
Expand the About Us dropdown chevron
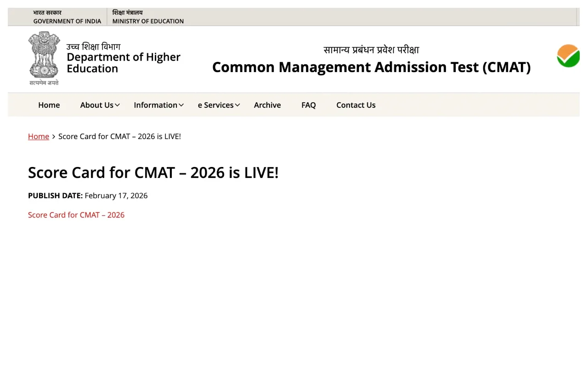(x=118, y=105)
